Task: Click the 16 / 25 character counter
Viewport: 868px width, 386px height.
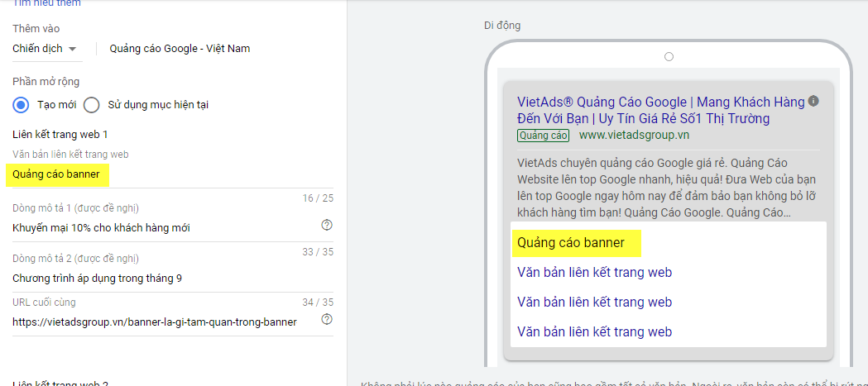Action: pyautogui.click(x=318, y=198)
